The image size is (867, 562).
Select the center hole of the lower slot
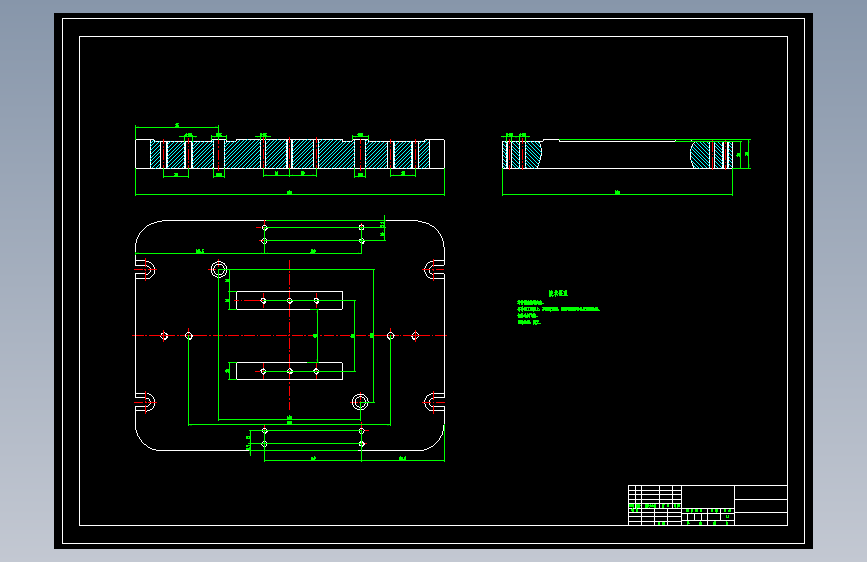pos(290,371)
